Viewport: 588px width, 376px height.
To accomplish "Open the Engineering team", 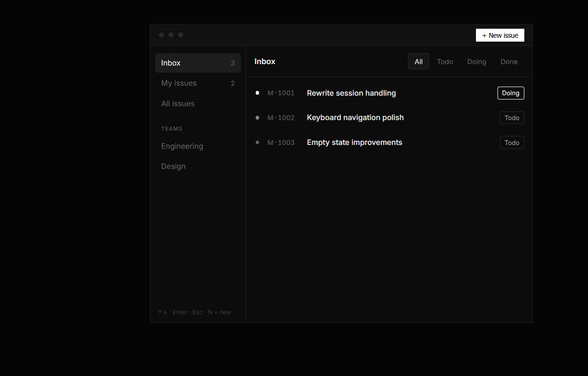I will pos(198,146).
